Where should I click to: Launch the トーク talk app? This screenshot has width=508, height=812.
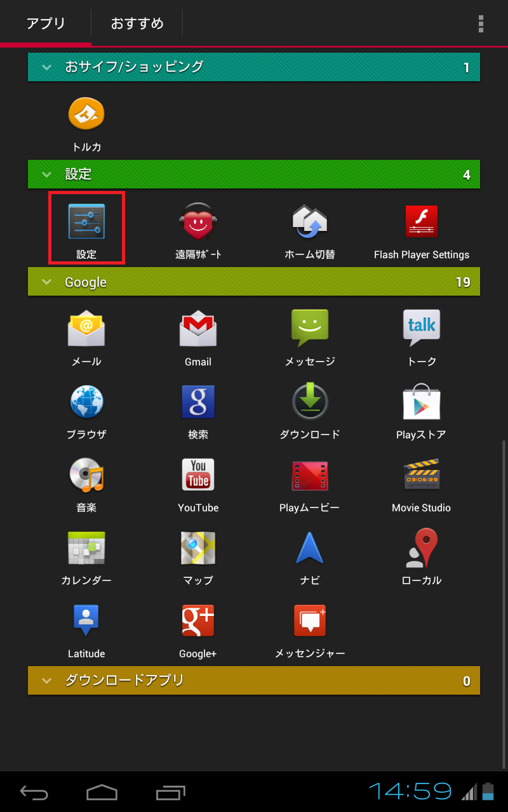(x=422, y=337)
